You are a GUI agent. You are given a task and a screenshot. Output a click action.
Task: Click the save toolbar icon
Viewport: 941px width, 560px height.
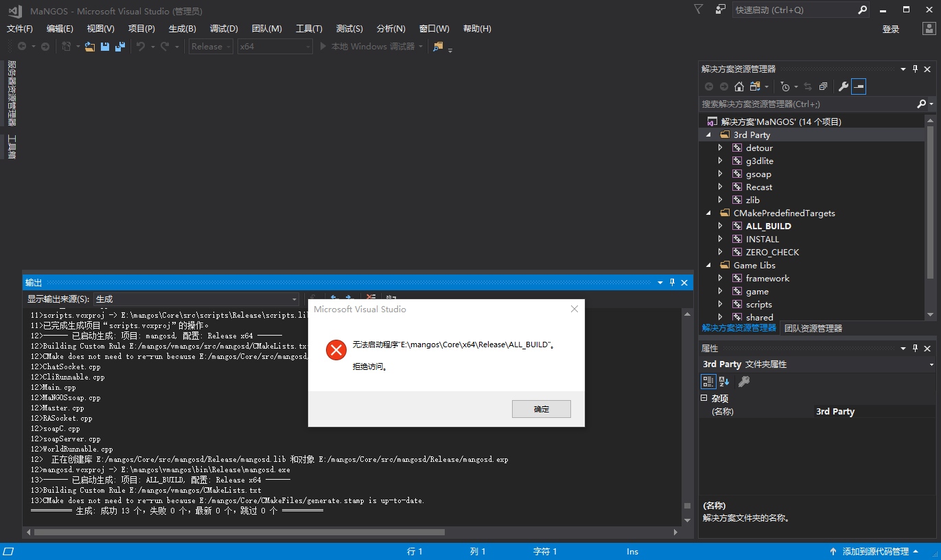[105, 47]
